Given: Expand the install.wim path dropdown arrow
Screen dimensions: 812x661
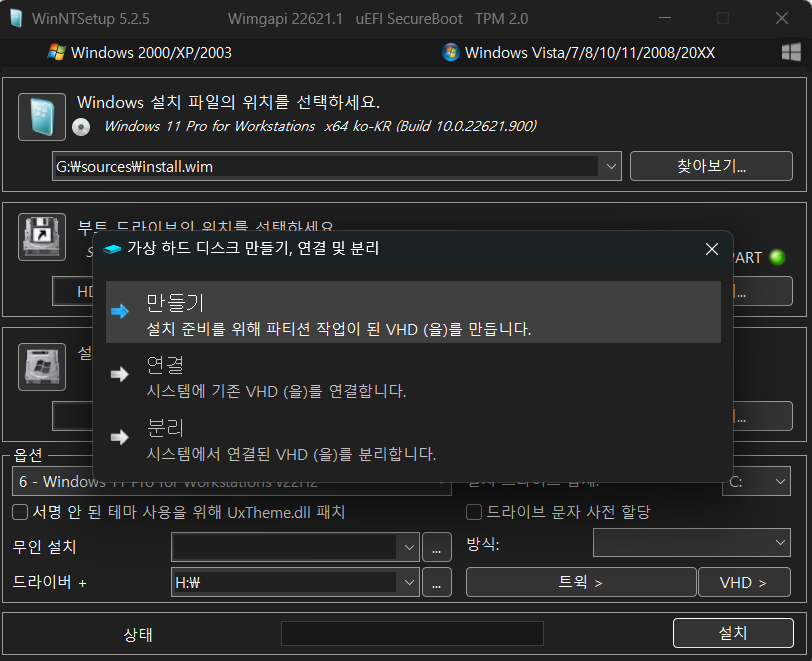Looking at the screenshot, I should (611, 166).
